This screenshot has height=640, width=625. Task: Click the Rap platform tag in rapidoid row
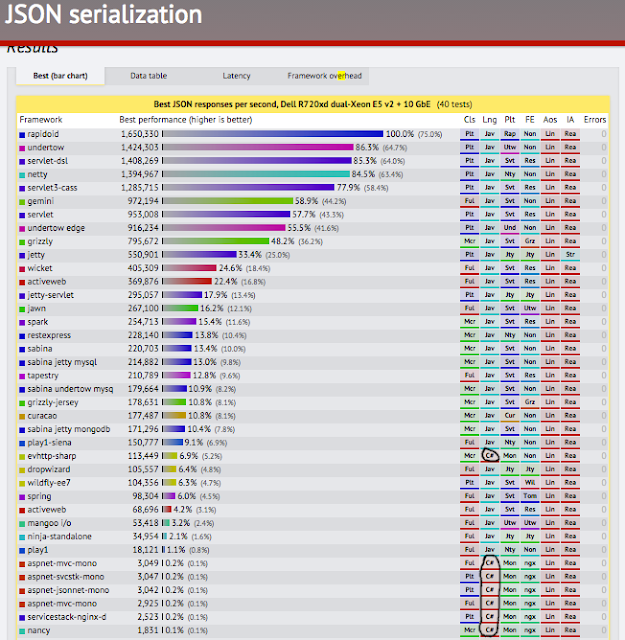(x=509, y=134)
